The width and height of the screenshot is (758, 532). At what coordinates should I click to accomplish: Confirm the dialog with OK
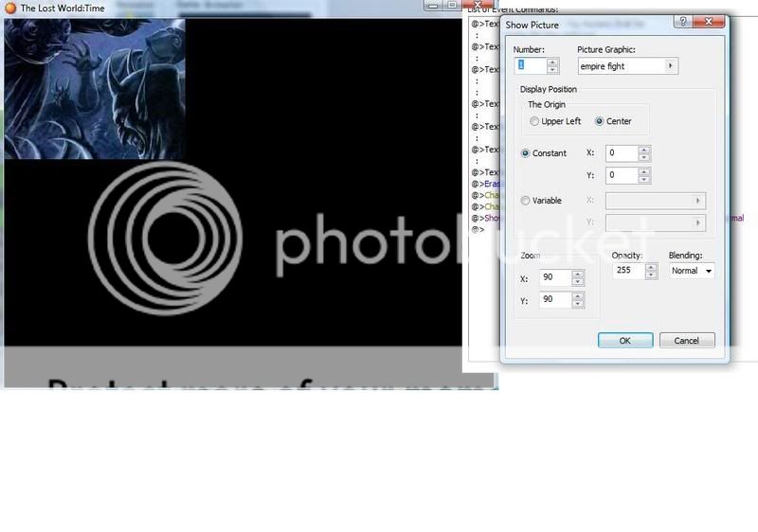click(624, 340)
